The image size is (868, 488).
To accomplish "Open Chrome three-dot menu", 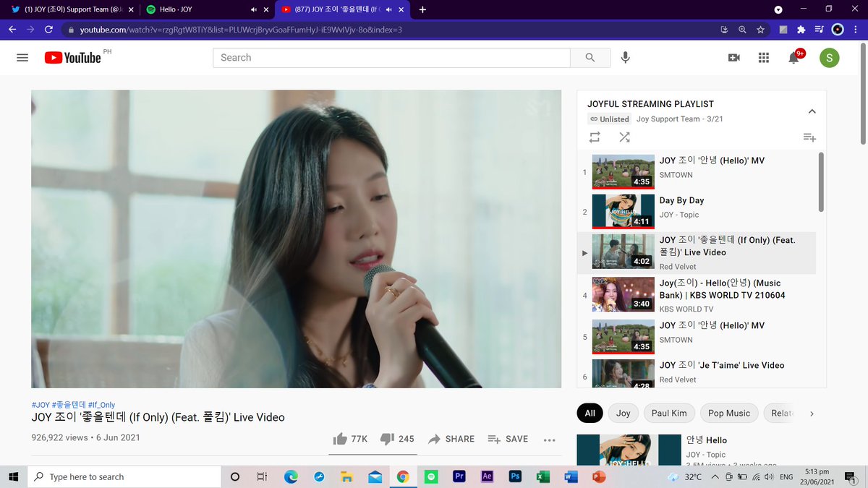I will click(x=856, y=30).
